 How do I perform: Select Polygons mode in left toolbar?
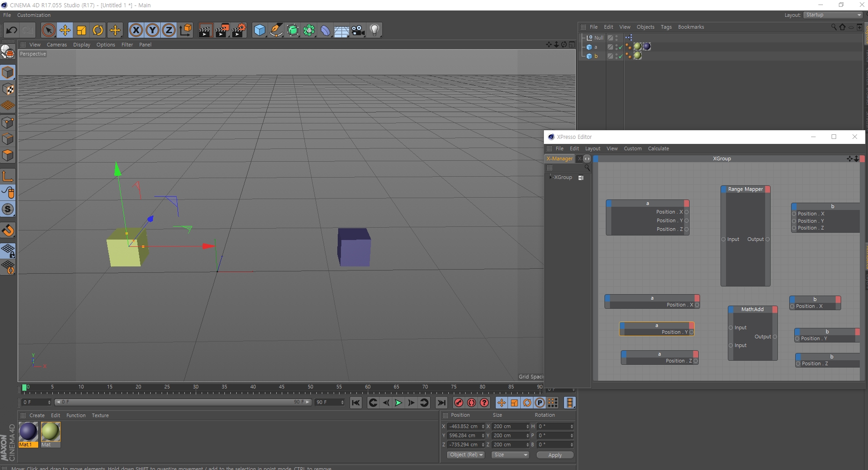click(8, 155)
